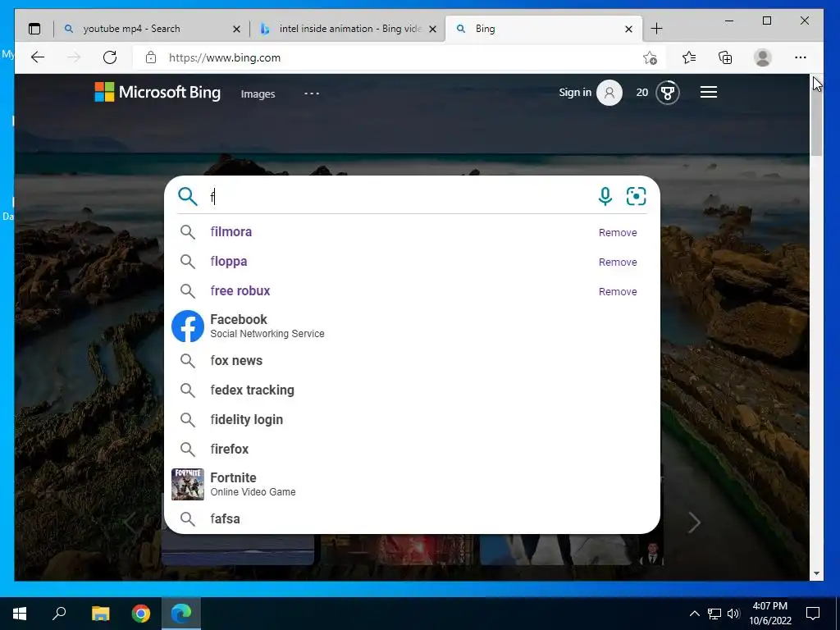Open the notification center icon

[813, 614]
